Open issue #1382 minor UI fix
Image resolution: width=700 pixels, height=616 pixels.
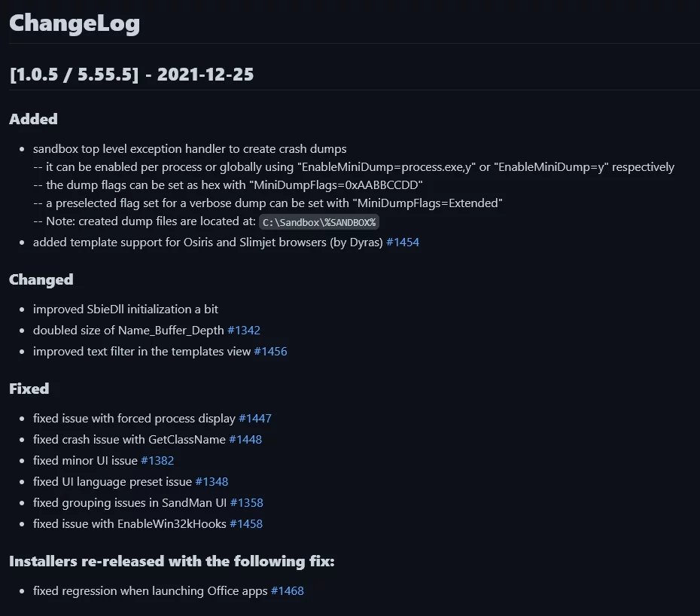tap(157, 460)
